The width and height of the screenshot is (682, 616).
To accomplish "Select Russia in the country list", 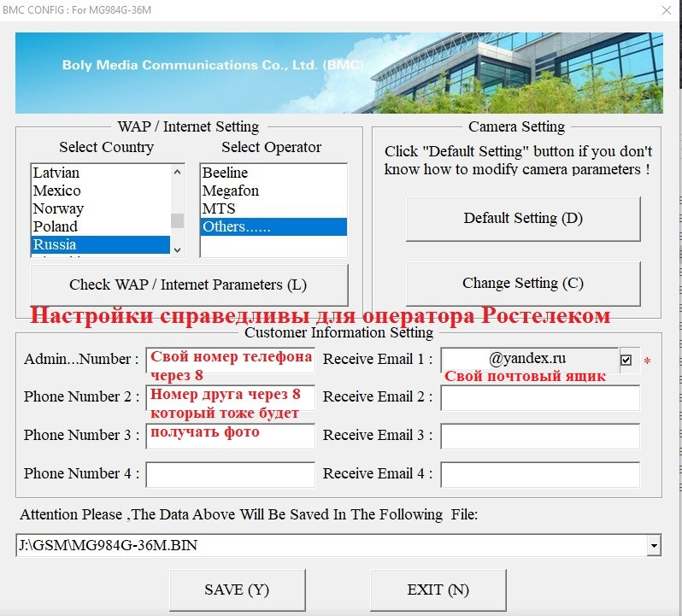I will (x=101, y=244).
